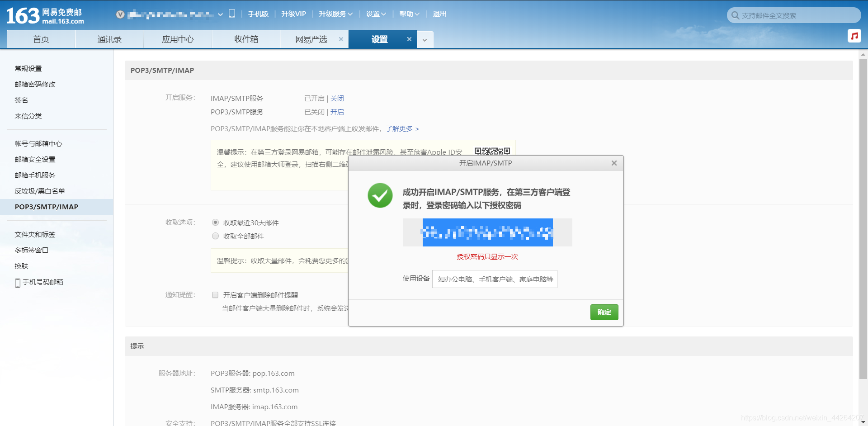The image size is (868, 426).
Task: Click the 使用设备 input field
Action: coord(495,279)
